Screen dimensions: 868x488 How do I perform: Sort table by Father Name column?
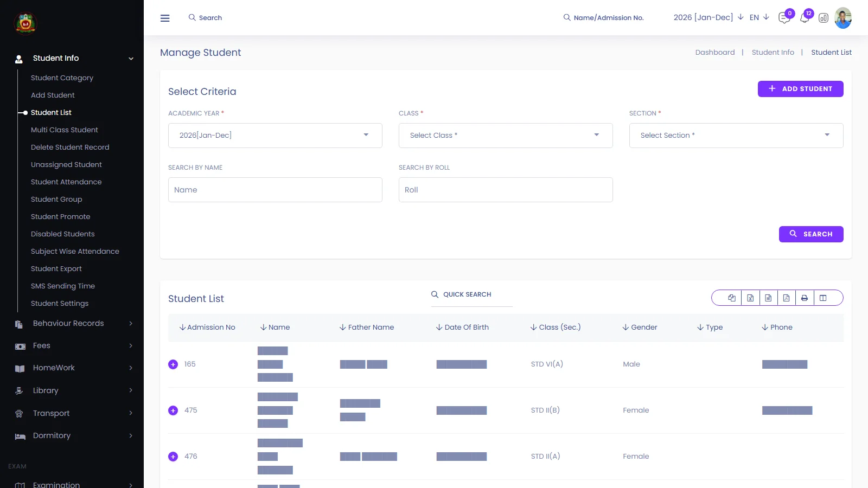click(x=367, y=328)
